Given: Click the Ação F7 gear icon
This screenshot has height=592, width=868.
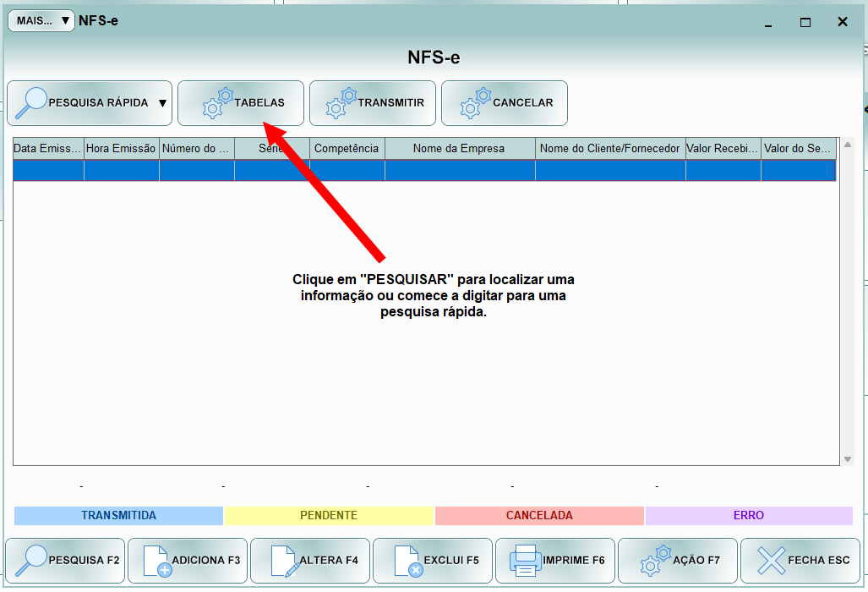Looking at the screenshot, I should click(655, 560).
